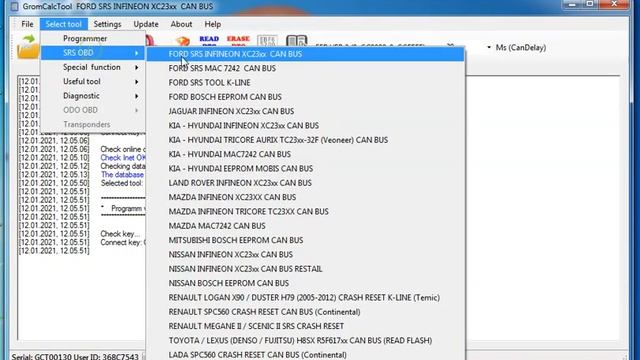Select KIA - HYUNDAI MAC7242 CAN BUS
The image size is (640, 360).
(305, 154)
